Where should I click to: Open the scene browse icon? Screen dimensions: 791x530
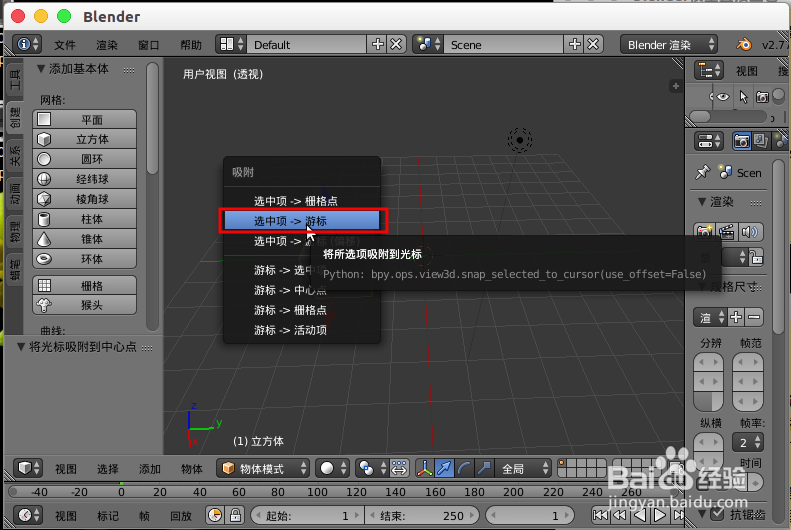[428, 44]
